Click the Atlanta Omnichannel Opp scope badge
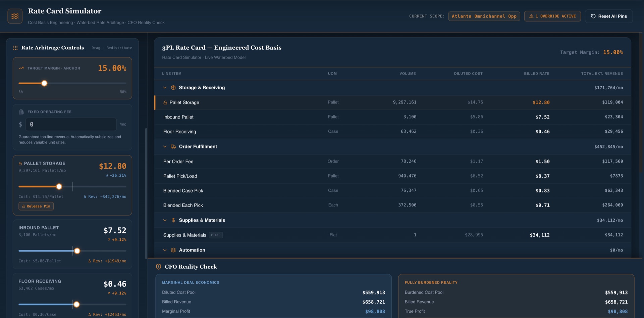 point(484,16)
